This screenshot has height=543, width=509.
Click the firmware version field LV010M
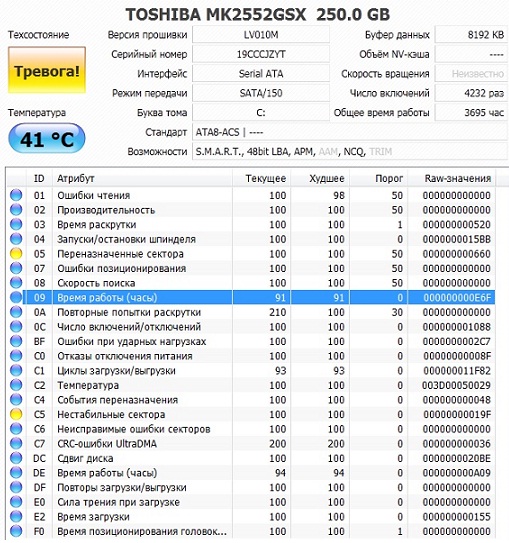pos(261,35)
